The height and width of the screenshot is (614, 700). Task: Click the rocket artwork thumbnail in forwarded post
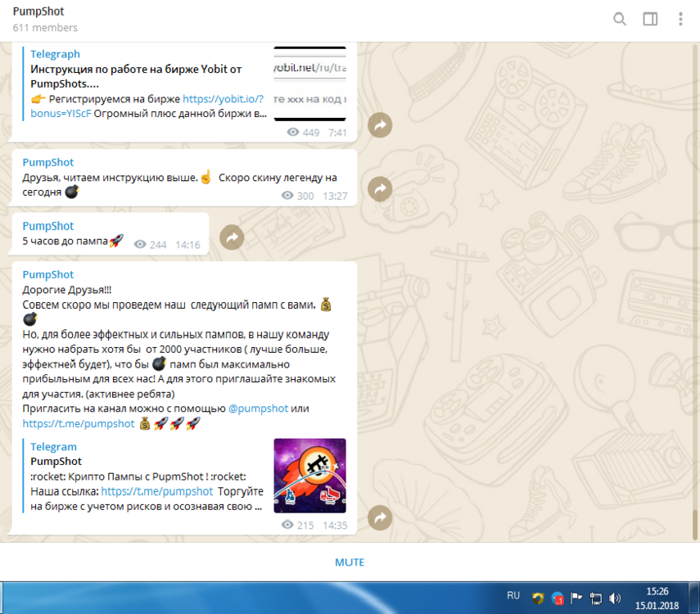click(x=309, y=476)
